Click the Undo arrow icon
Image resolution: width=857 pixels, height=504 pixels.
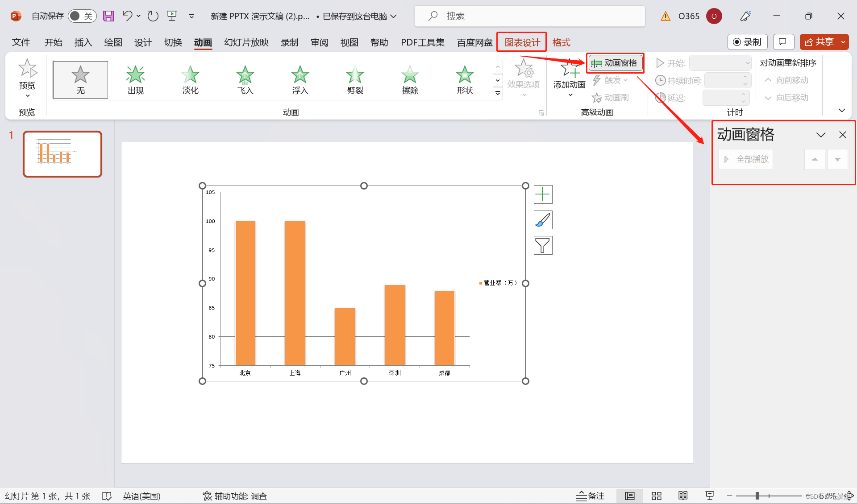[x=127, y=17]
